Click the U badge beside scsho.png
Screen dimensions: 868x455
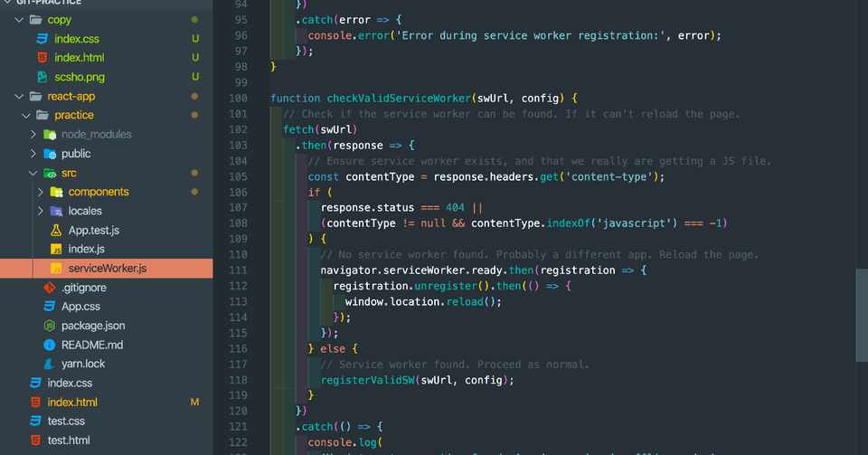click(195, 77)
